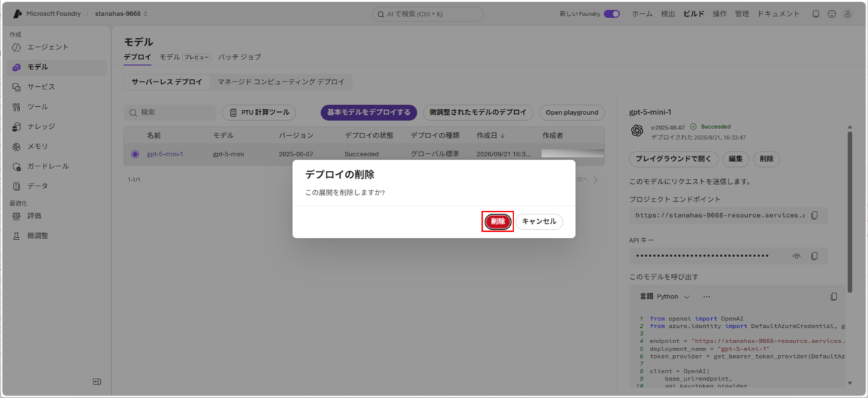Switch to the デプロイ tab
868x398 pixels.
click(138, 57)
